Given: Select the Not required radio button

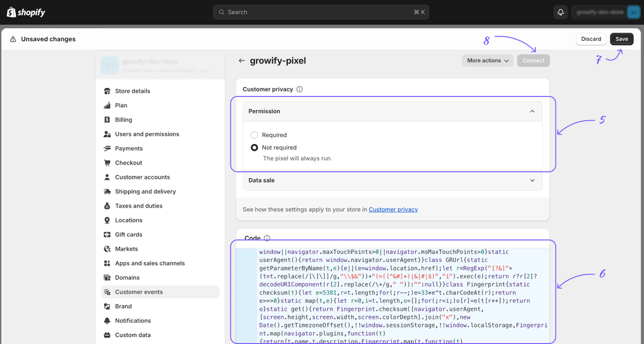Looking at the screenshot, I should [x=254, y=148].
